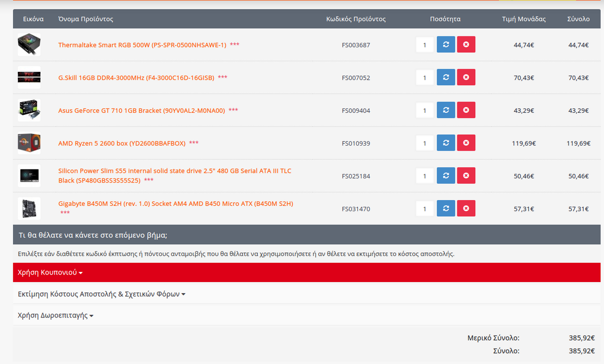Delete Asus GeForce GT 710 from cart

click(x=466, y=110)
